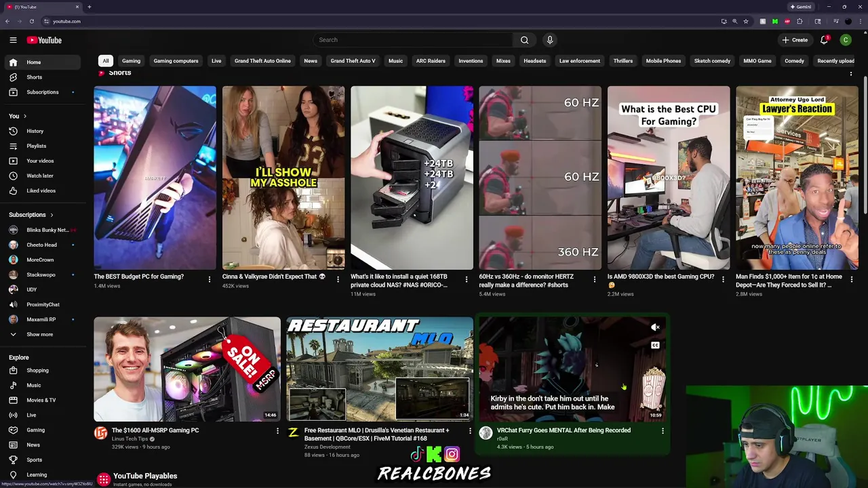Select the Gaming filter chip

[x=131, y=61]
